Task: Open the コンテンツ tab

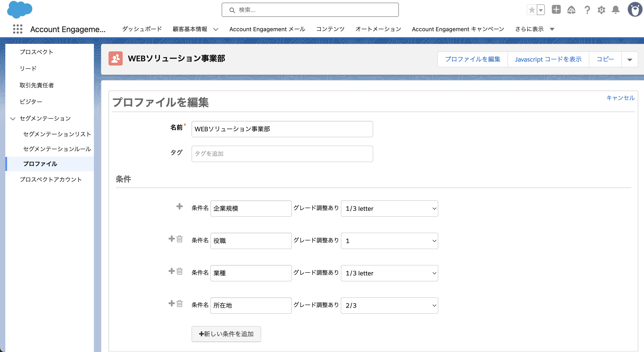Action: tap(330, 29)
